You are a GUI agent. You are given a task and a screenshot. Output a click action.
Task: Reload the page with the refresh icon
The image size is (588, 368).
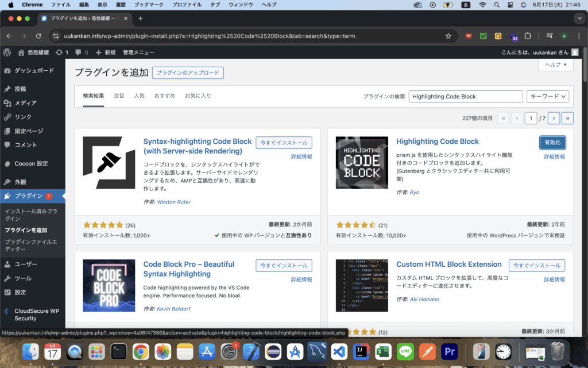(x=39, y=36)
